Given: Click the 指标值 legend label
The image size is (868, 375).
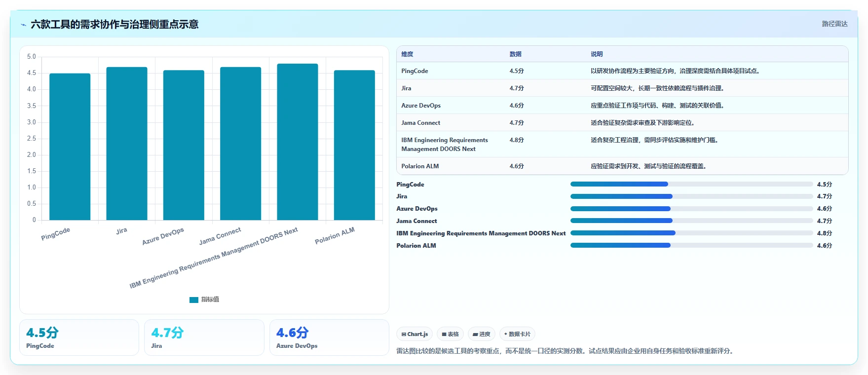Looking at the screenshot, I should (x=210, y=300).
